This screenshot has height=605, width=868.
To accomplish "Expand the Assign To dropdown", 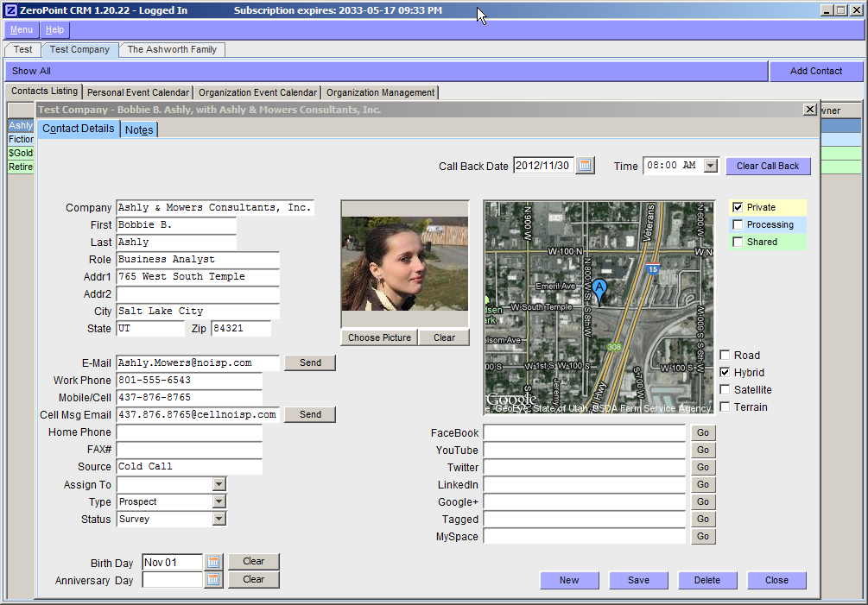I will point(219,484).
